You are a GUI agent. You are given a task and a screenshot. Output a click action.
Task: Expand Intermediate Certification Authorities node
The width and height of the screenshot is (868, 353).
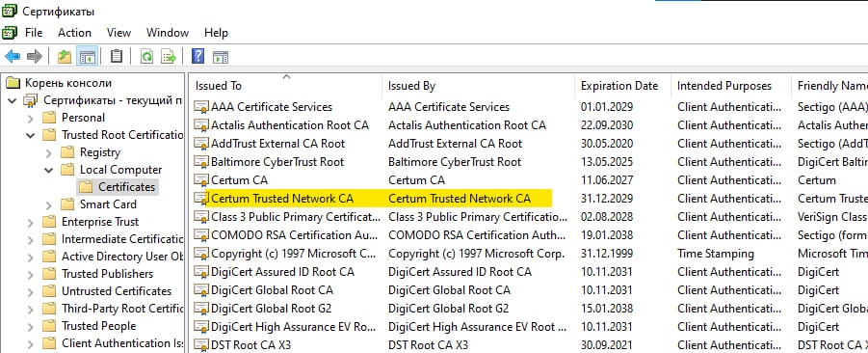coord(31,239)
